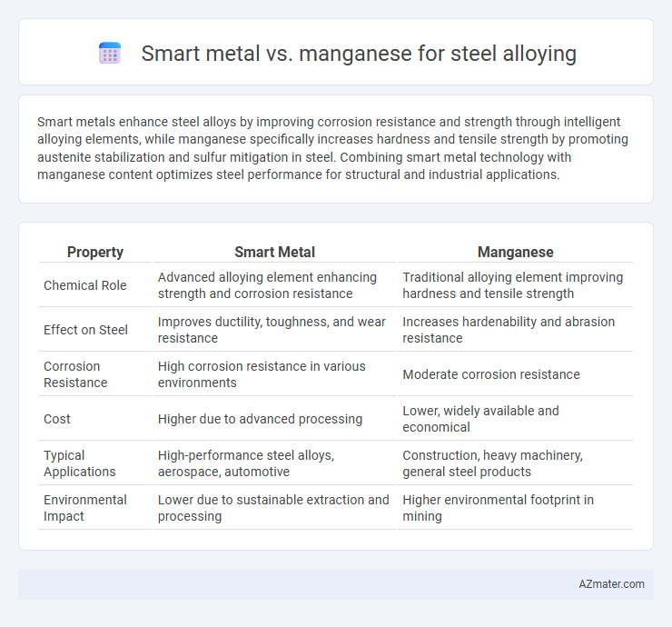Click the 'Typical Applications' row label
Screen dimensions: 672x627
point(79,463)
